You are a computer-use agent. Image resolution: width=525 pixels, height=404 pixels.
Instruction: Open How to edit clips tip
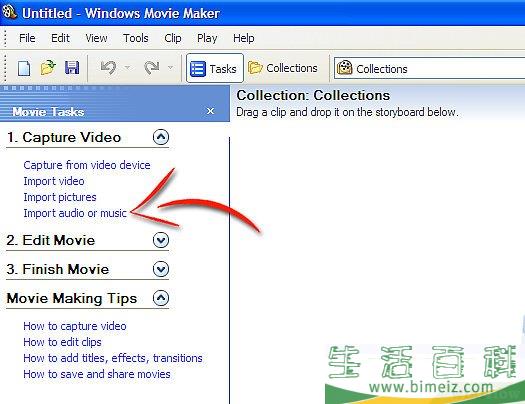pos(62,342)
